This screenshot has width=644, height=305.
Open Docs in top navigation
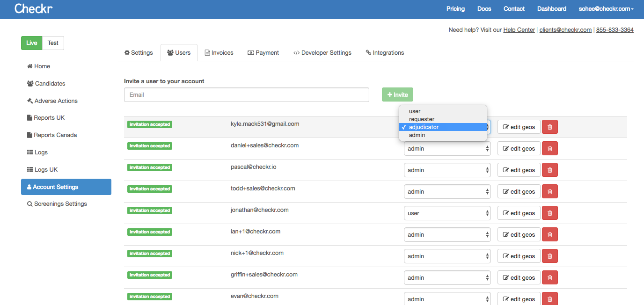click(484, 9)
